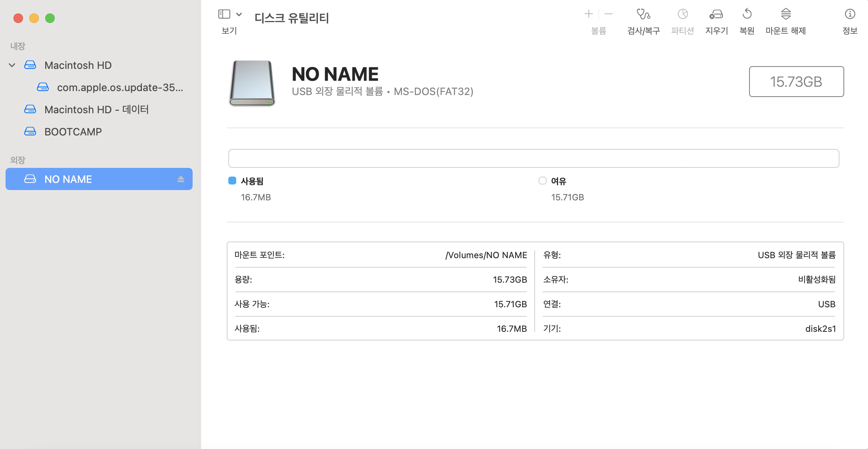The width and height of the screenshot is (868, 449).
Task: Toggle the sidebar view icon
Action: click(224, 14)
